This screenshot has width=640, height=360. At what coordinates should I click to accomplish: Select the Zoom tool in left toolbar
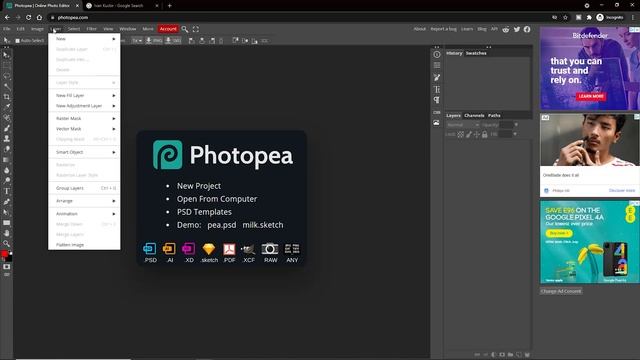[7, 244]
